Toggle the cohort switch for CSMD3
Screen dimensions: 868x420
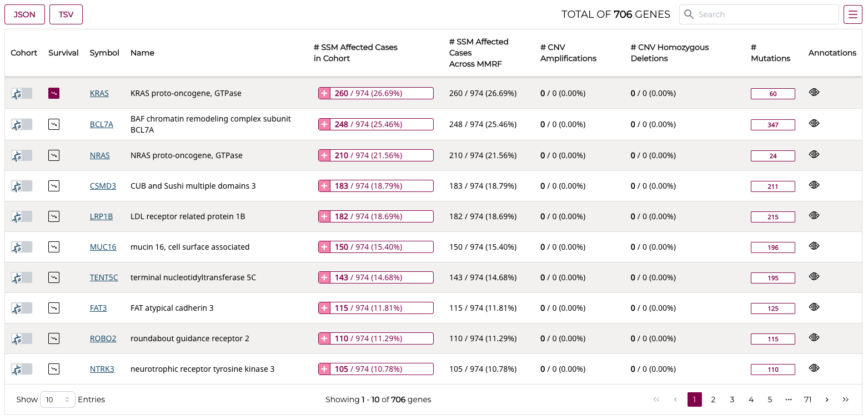coord(22,186)
